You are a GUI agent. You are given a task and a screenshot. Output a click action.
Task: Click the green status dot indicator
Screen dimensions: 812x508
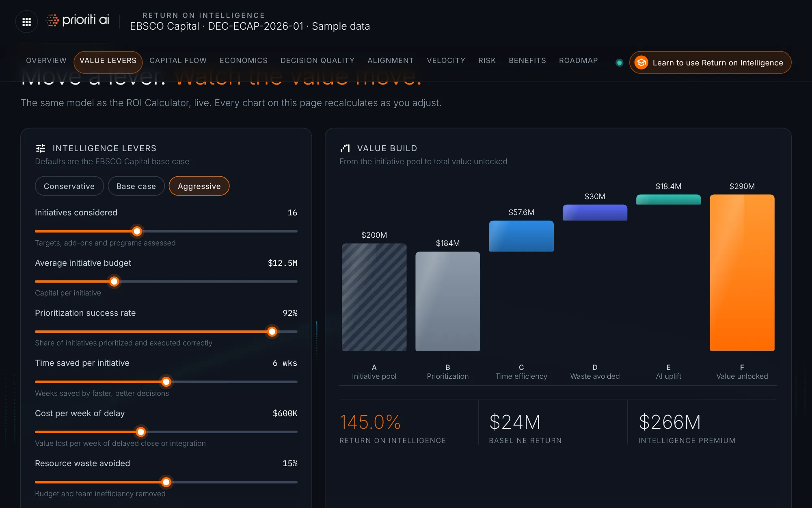click(x=619, y=63)
